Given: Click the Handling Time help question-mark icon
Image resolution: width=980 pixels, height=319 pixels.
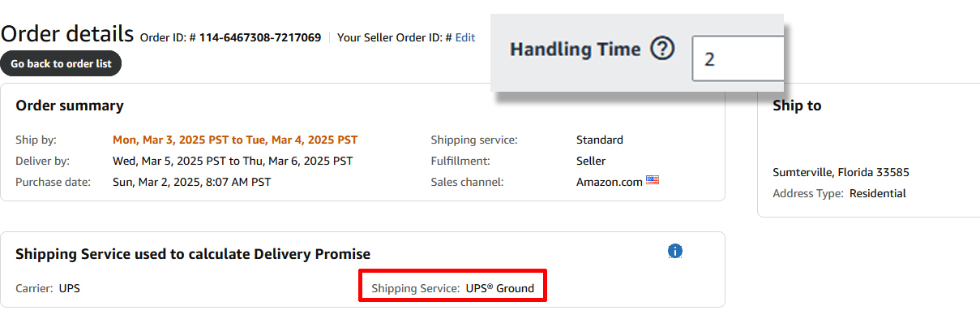Looking at the screenshot, I should coord(662,50).
